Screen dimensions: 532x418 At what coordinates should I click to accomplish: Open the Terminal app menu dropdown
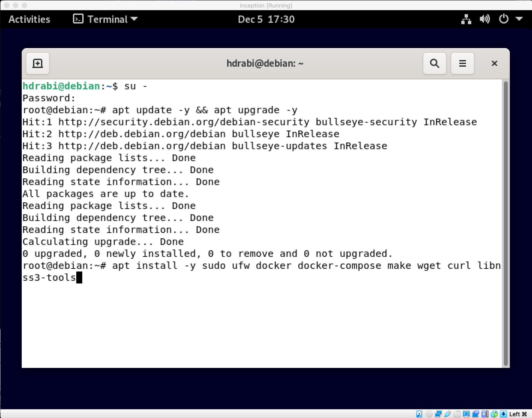106,19
